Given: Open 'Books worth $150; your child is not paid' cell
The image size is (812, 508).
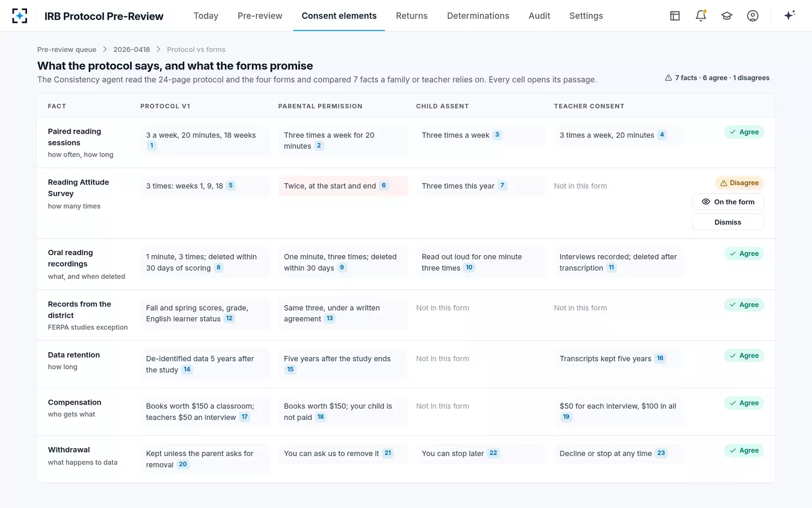Looking at the screenshot, I should pyautogui.click(x=343, y=411).
